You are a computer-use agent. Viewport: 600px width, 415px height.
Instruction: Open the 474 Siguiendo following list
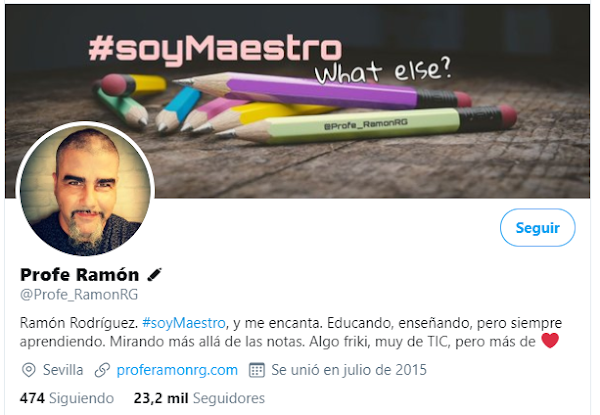coord(67,398)
